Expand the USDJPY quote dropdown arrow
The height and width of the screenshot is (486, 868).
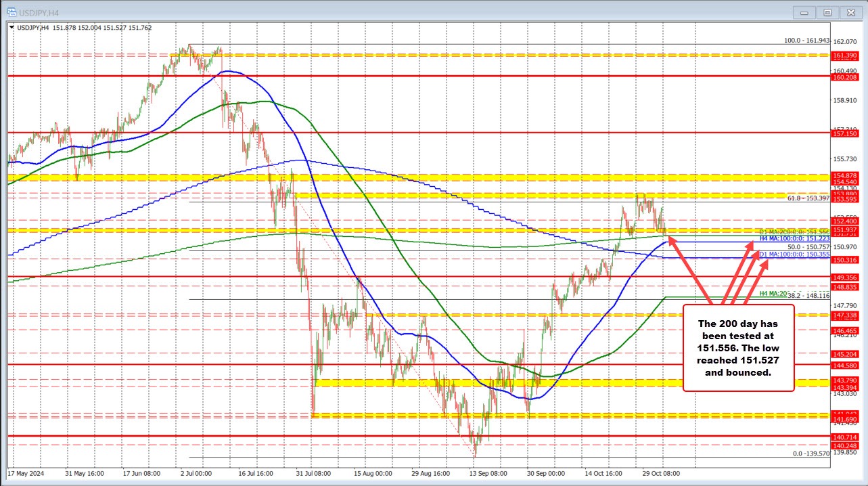tap(11, 28)
